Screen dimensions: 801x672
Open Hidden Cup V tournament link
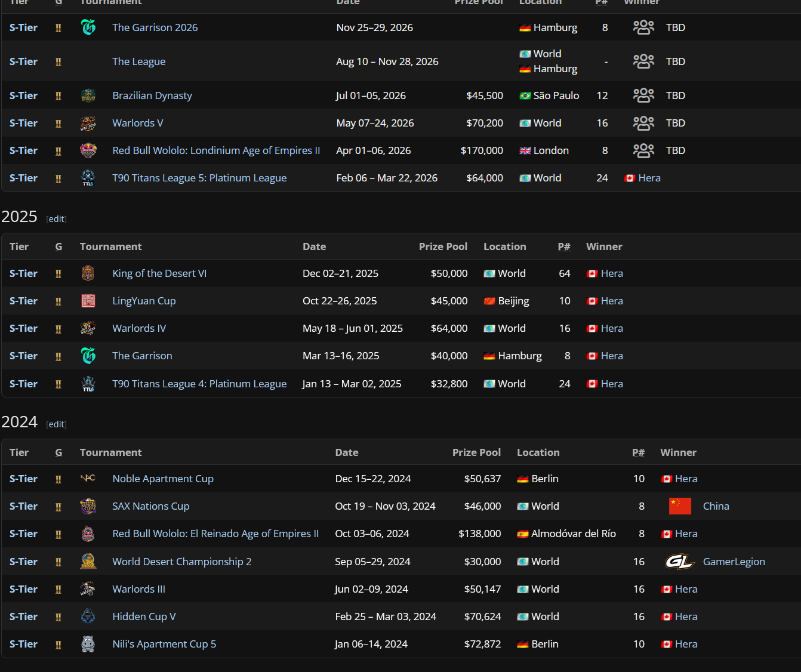click(x=144, y=616)
